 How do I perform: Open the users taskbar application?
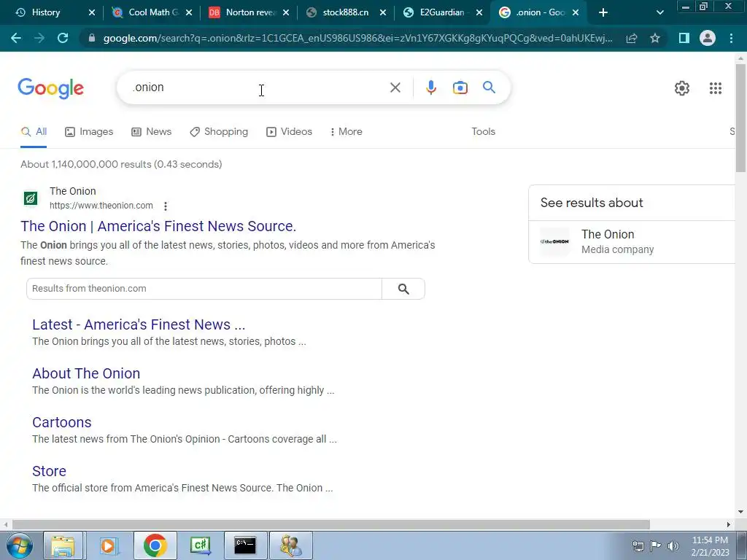(x=290, y=545)
